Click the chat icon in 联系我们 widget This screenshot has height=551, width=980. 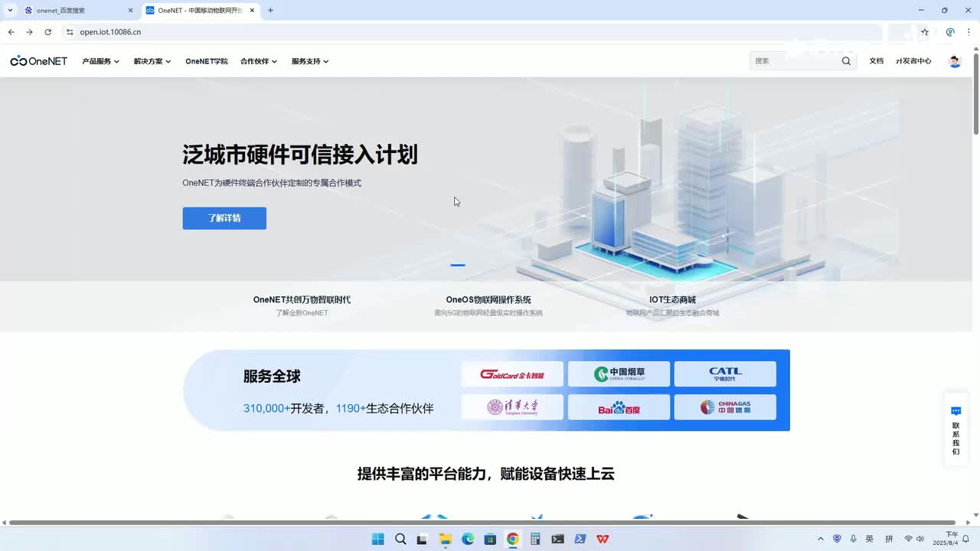(955, 411)
